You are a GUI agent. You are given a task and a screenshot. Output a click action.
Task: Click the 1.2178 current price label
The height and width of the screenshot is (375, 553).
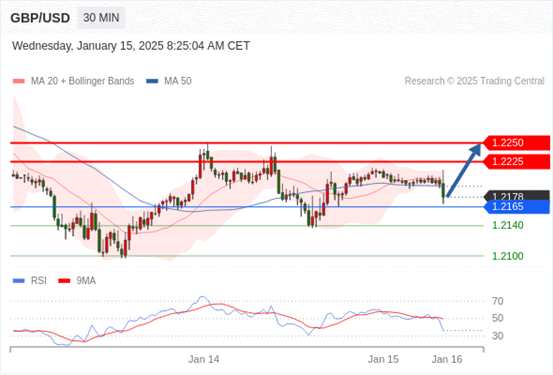click(x=517, y=195)
